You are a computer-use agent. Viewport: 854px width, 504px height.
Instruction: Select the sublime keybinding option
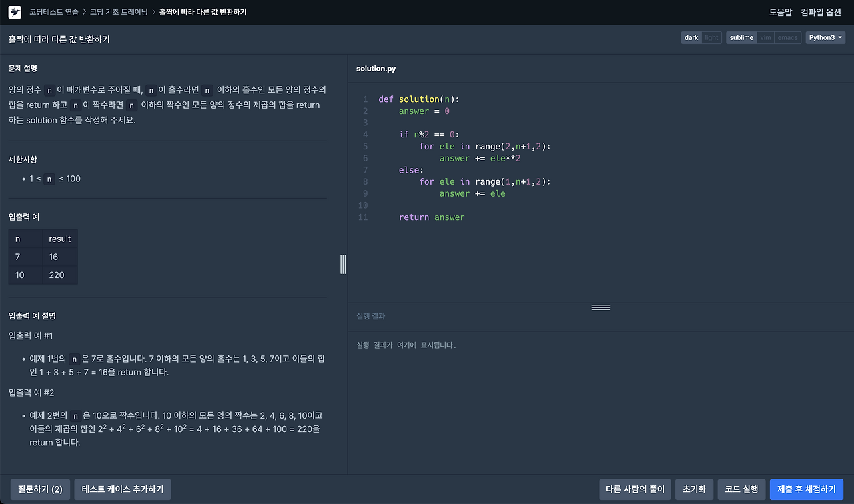click(741, 37)
